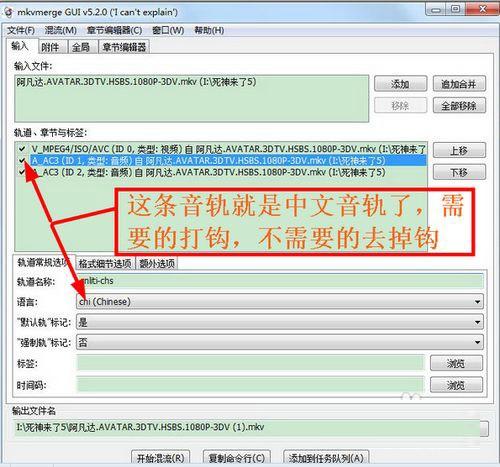Open the 语言 chi (Chinese) dropdown
500x467 pixels.
tap(280, 302)
